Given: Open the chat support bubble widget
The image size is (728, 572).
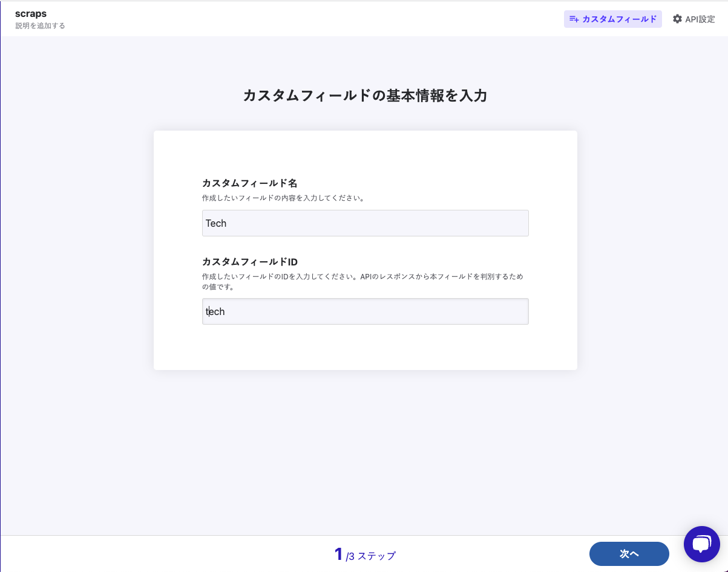Looking at the screenshot, I should pyautogui.click(x=701, y=544).
